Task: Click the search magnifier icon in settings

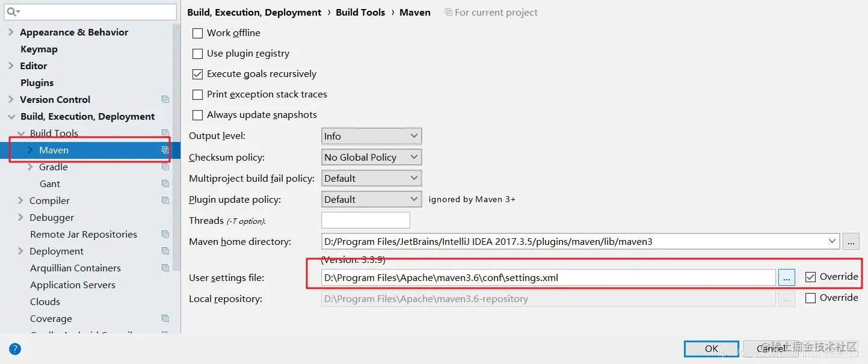Action: pyautogui.click(x=13, y=11)
